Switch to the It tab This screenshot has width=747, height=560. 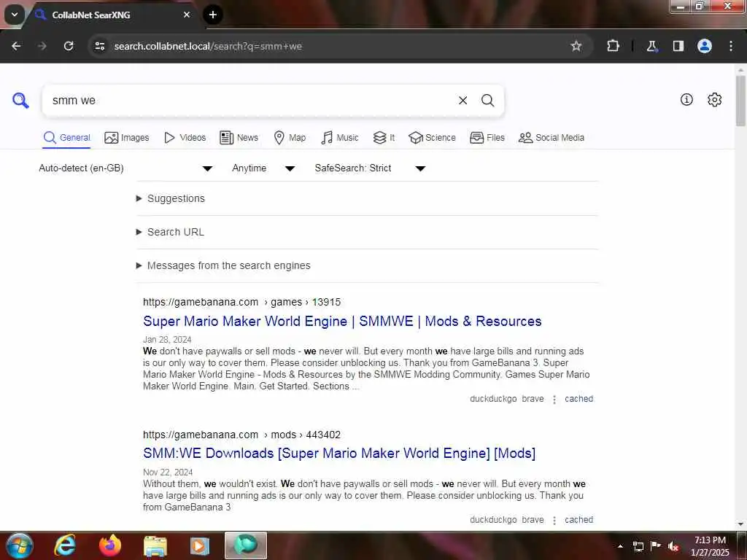pos(384,138)
